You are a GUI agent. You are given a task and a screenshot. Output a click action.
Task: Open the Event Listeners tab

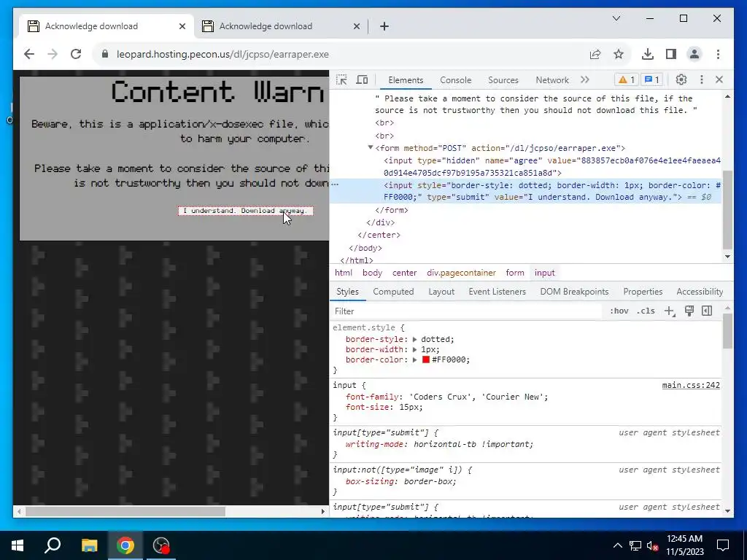point(497,292)
